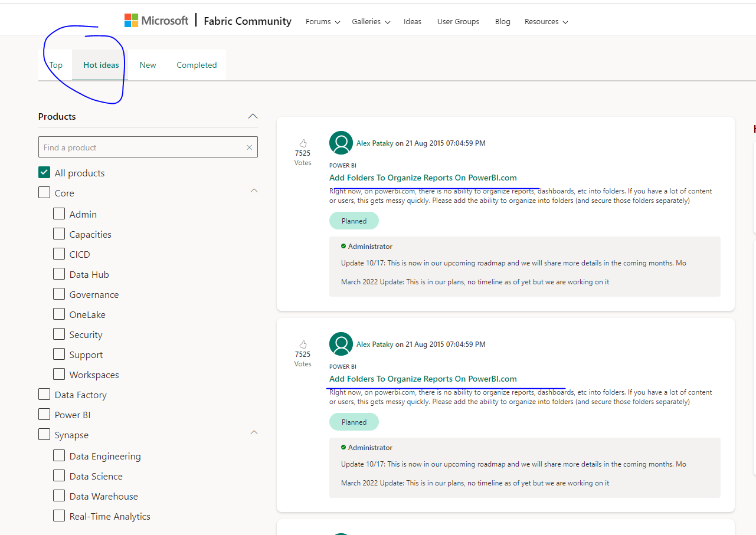Image resolution: width=756 pixels, height=535 pixels.
Task: Open the Blog navigation link
Action: click(x=503, y=22)
